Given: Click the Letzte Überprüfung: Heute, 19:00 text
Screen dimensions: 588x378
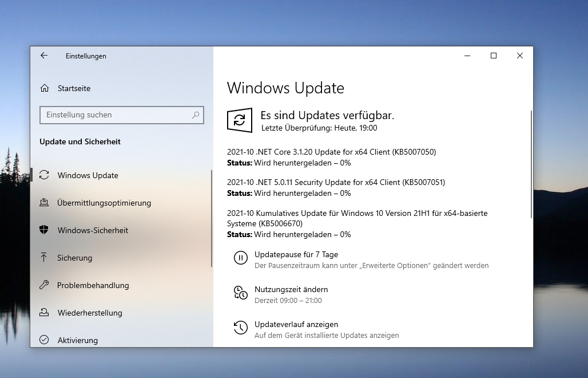Looking at the screenshot, I should click(x=319, y=128).
